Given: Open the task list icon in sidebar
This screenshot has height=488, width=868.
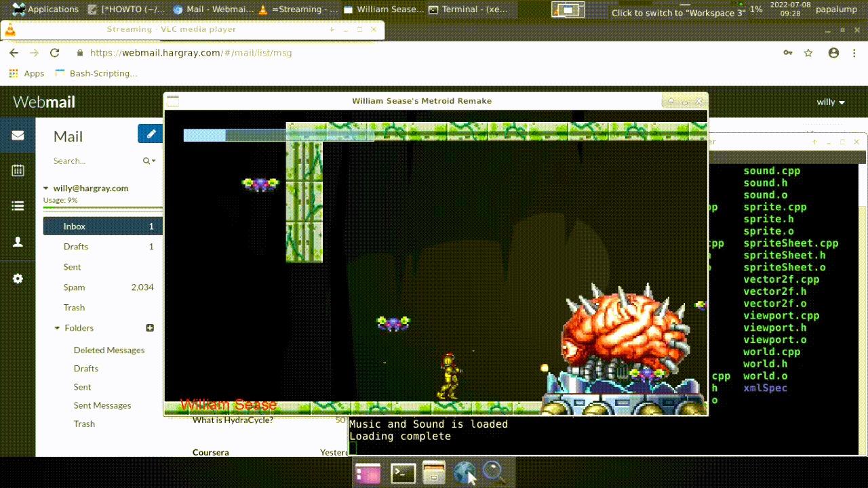Looking at the screenshot, I should 18,206.
